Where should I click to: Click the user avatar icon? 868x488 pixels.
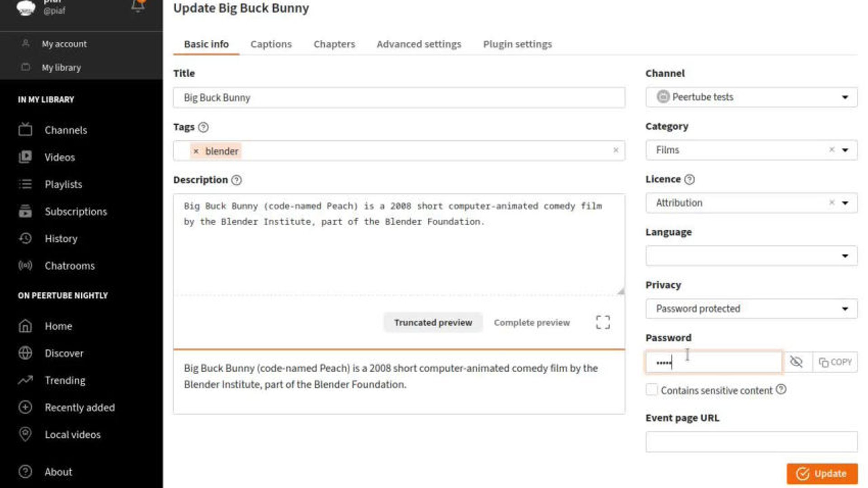click(26, 7)
